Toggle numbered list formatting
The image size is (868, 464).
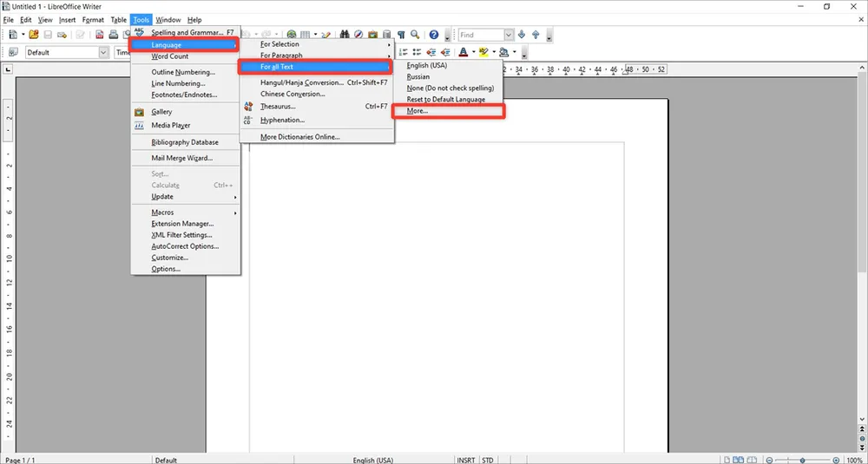(403, 52)
